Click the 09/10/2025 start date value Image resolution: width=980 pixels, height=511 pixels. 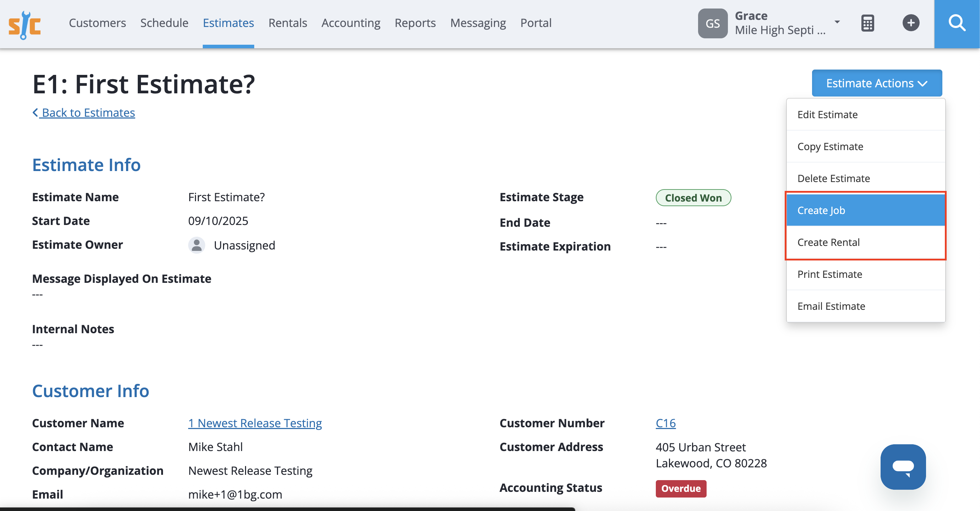click(218, 221)
